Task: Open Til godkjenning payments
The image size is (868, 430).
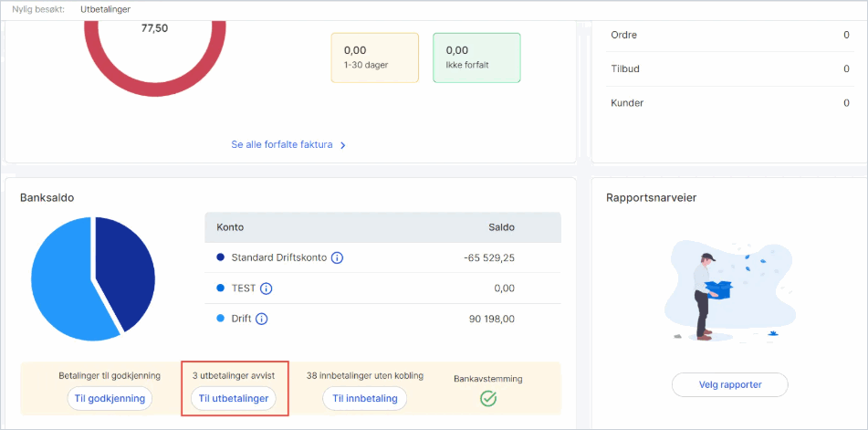Action: click(x=110, y=398)
